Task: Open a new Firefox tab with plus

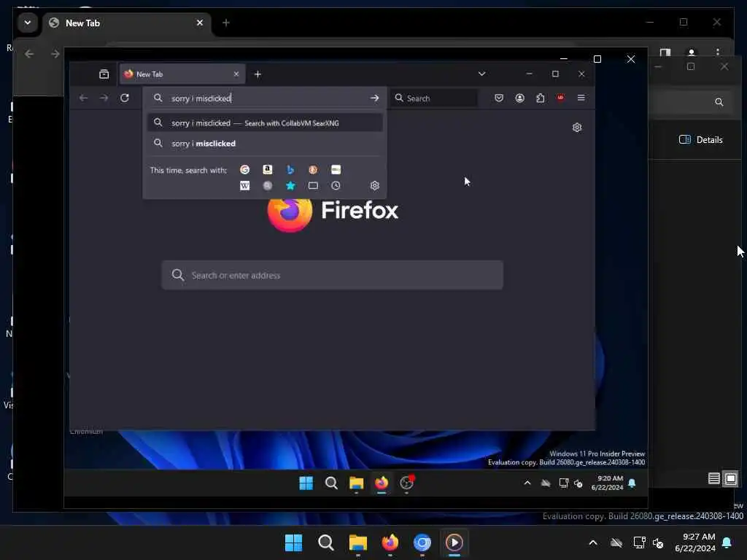Action: pyautogui.click(x=258, y=74)
